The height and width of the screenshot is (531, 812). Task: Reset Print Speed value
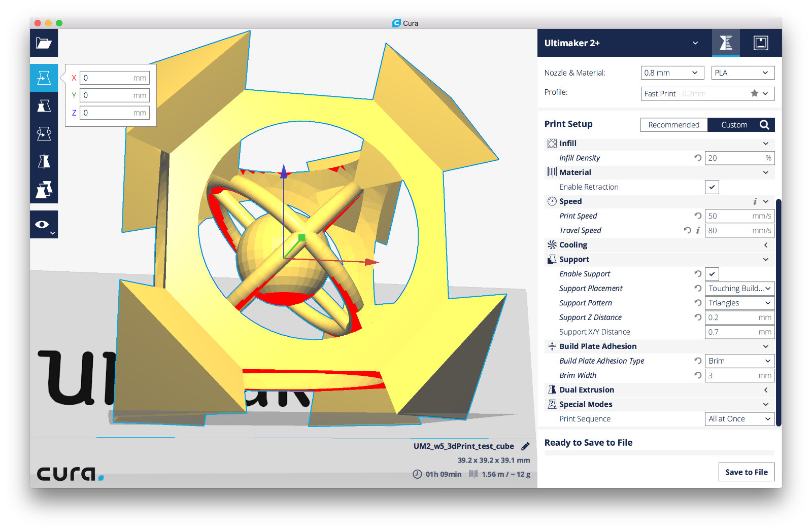click(698, 216)
